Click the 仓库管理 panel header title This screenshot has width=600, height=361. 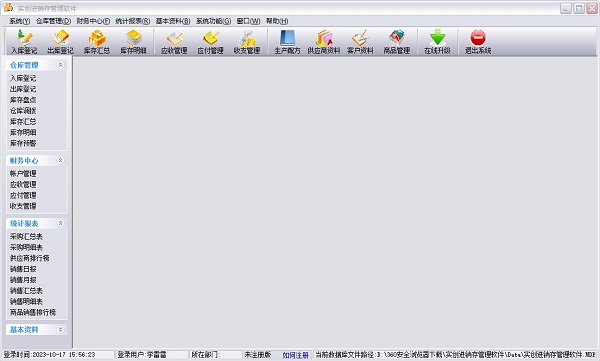click(x=24, y=65)
